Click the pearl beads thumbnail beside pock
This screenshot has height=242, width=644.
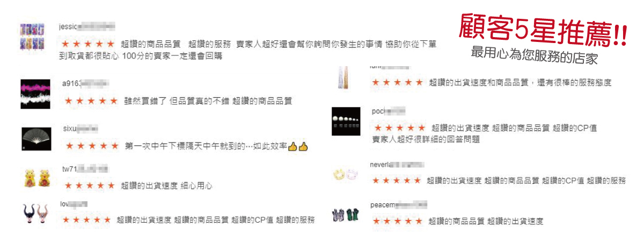[x=346, y=122]
